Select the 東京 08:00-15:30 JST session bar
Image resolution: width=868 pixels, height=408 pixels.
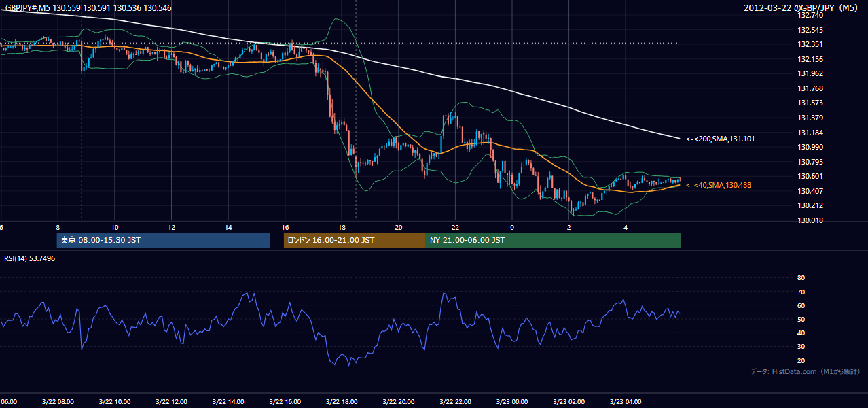coord(163,240)
